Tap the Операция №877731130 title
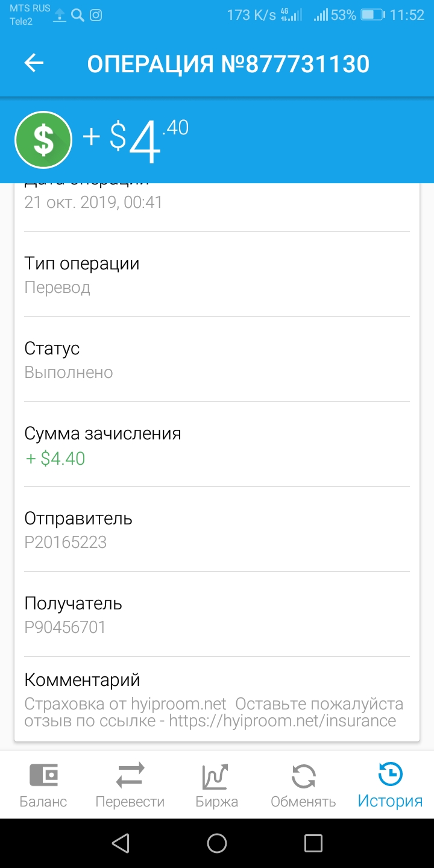The width and height of the screenshot is (434, 868). (x=228, y=64)
